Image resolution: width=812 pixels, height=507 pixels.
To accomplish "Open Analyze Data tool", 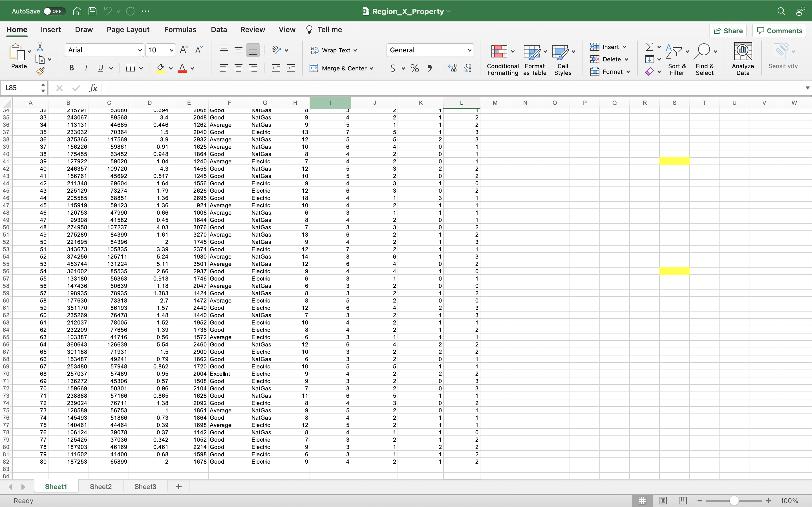I will (x=743, y=59).
